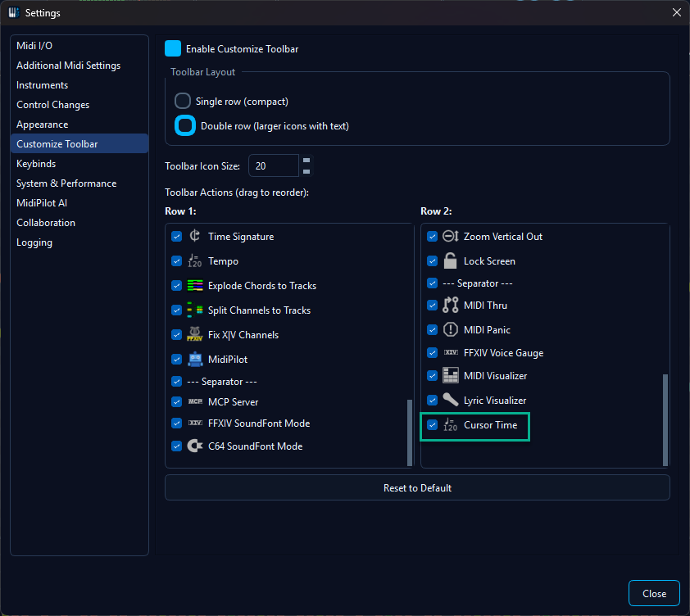Screen dimensions: 690x616
Task: Uncheck the MIDI Panic checkbox
Action: coord(432,329)
